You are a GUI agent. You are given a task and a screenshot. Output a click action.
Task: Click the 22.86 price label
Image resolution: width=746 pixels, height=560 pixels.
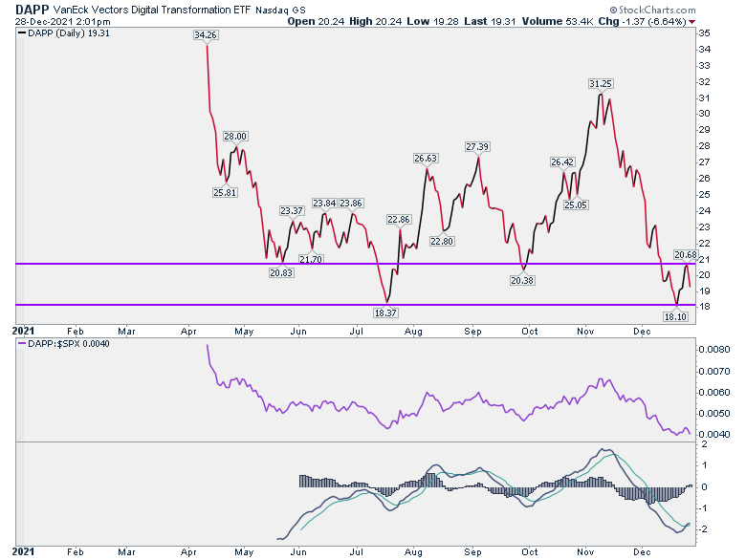point(398,219)
